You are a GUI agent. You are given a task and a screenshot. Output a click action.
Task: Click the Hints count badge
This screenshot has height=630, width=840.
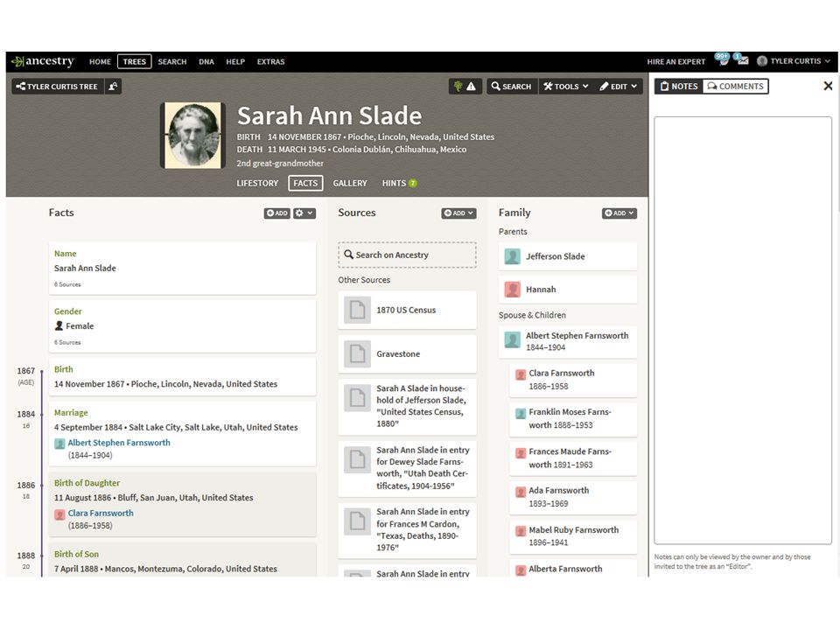(x=412, y=183)
